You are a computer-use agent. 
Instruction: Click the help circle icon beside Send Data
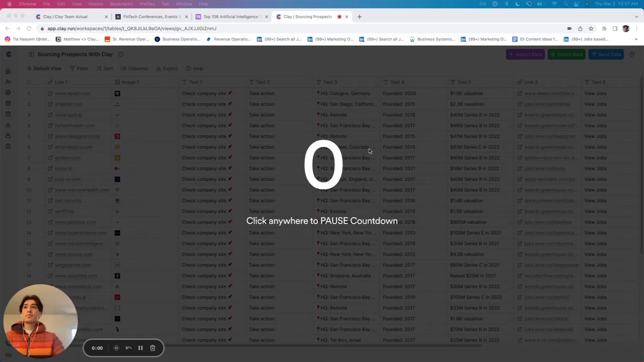coord(632,54)
